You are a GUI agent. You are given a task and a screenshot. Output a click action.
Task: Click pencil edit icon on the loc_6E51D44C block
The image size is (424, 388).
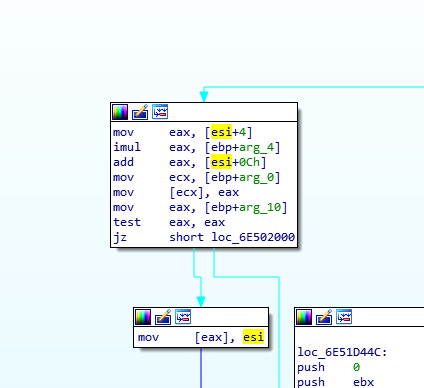[x=324, y=317]
